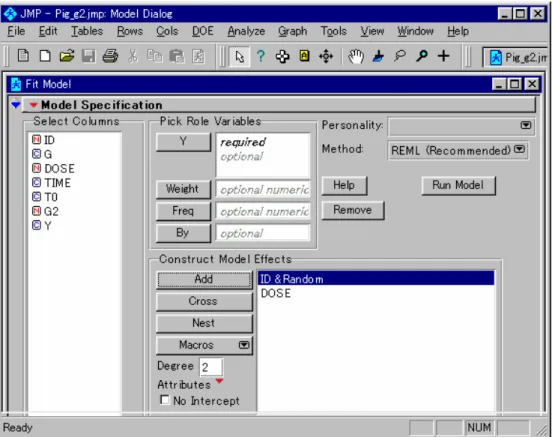
Task: Enable the No Intercept checkbox
Action: coord(164,400)
